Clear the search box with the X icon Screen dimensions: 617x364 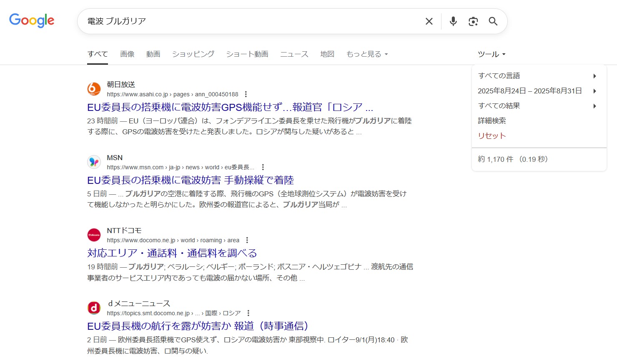[429, 21]
